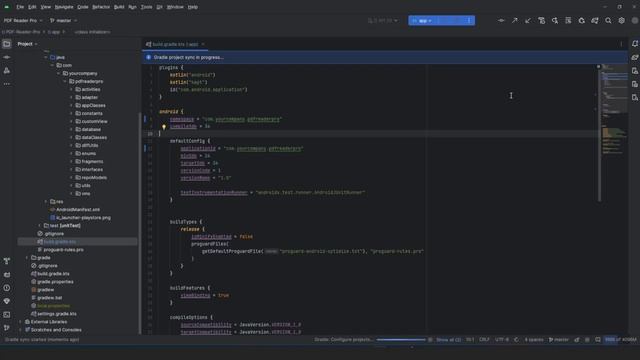The height and width of the screenshot is (360, 640).
Task: Open the Project tool window icon
Action: [x=7, y=44]
